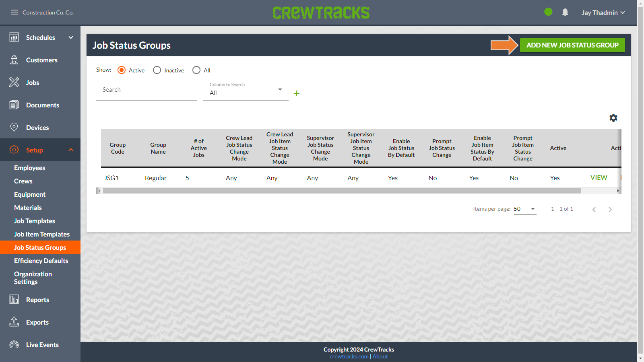
Task: Click the Construction Co. Co. company name
Action: (x=48, y=12)
